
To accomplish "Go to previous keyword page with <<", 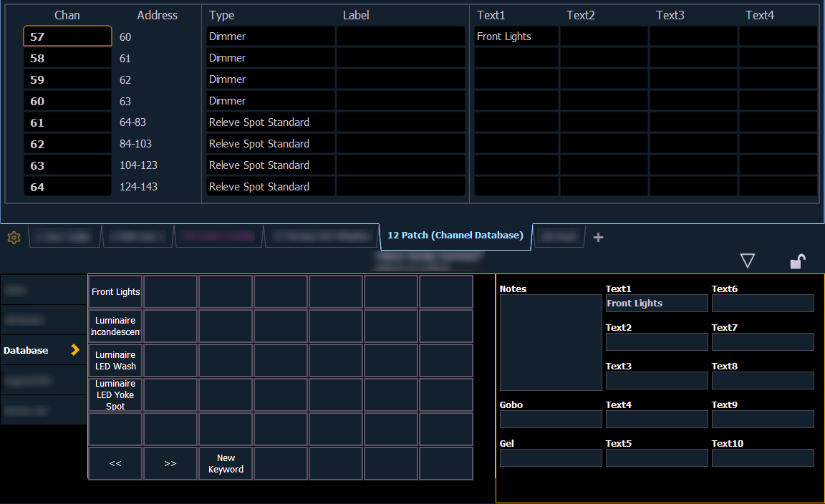I will (x=116, y=463).
